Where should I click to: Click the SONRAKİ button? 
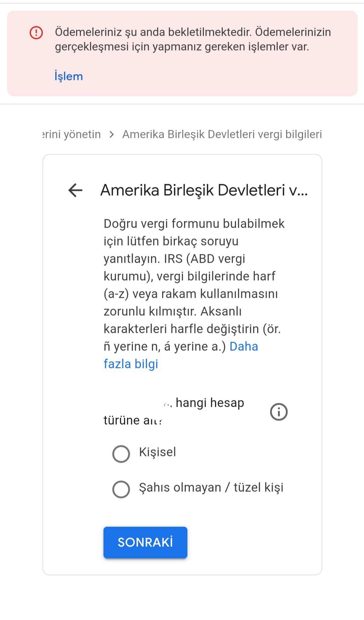[145, 542]
